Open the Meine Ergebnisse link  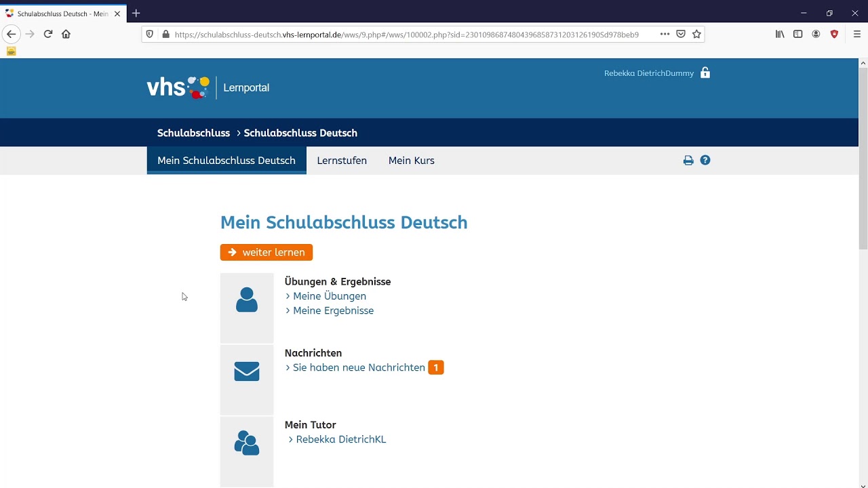click(x=334, y=310)
